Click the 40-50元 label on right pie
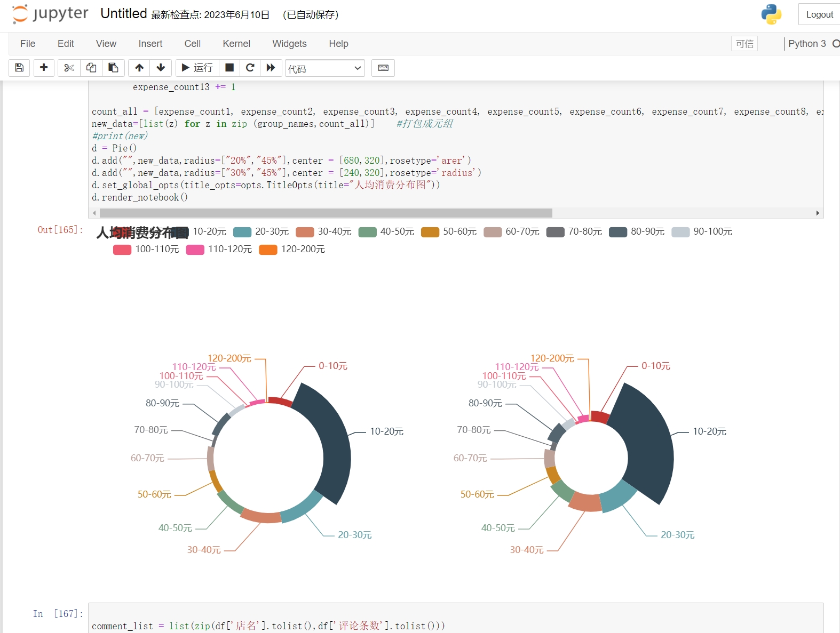Image resolution: width=840 pixels, height=633 pixels. (498, 528)
